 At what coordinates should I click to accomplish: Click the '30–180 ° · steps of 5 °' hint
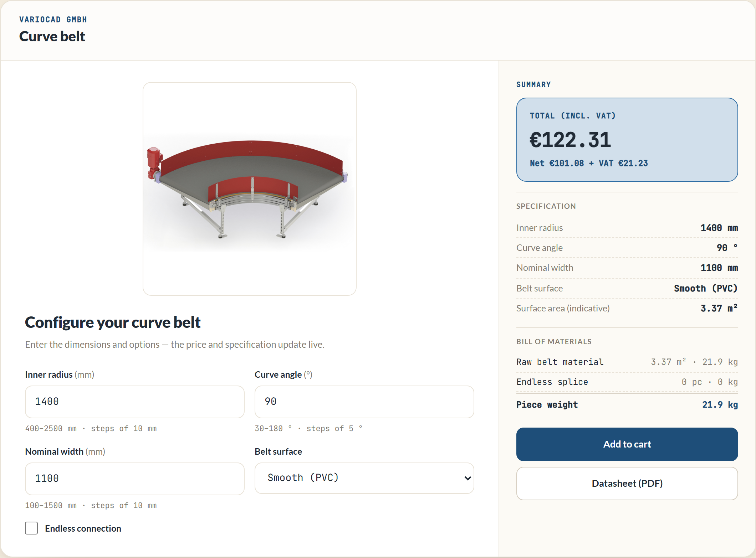pos(308,428)
